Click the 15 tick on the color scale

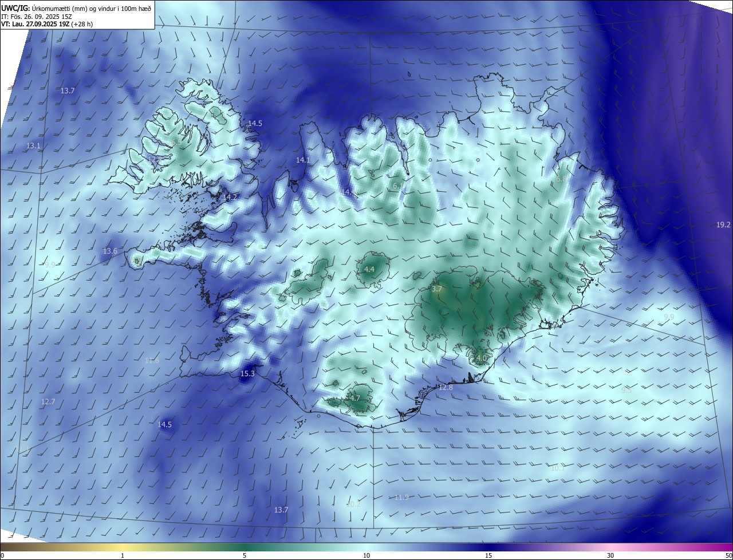(x=488, y=556)
